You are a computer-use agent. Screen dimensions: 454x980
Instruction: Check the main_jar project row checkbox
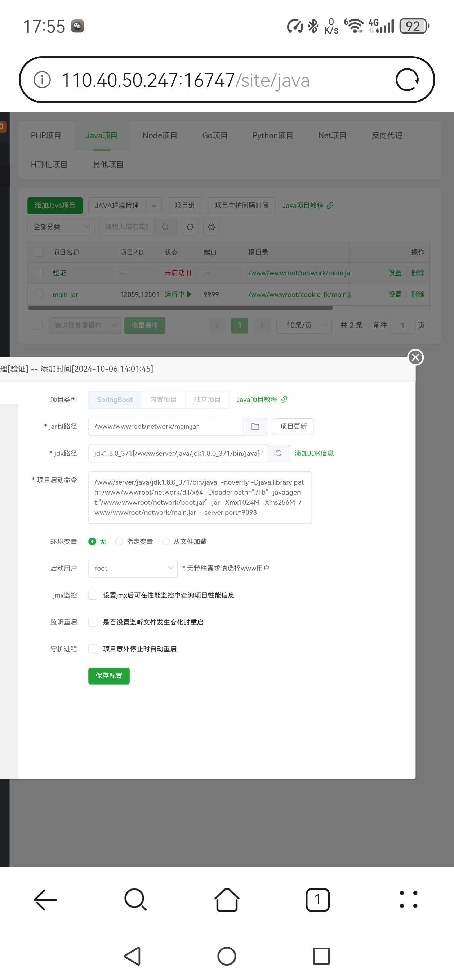38,294
